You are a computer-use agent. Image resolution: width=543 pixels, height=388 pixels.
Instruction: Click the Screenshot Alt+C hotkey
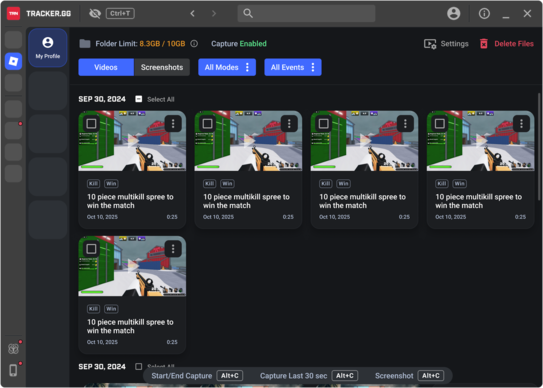coord(409,376)
